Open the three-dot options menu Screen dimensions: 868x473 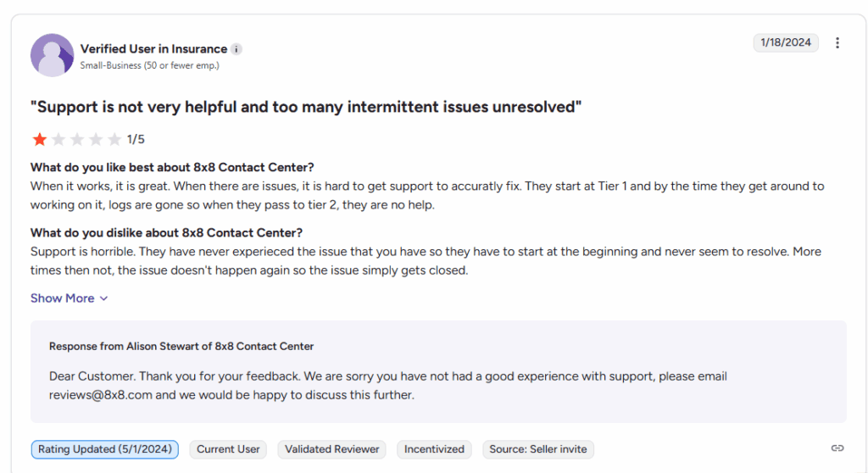tap(837, 43)
